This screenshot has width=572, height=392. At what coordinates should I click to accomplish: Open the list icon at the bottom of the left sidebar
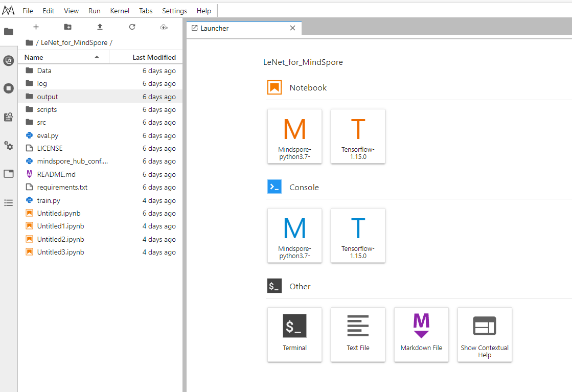[8, 203]
